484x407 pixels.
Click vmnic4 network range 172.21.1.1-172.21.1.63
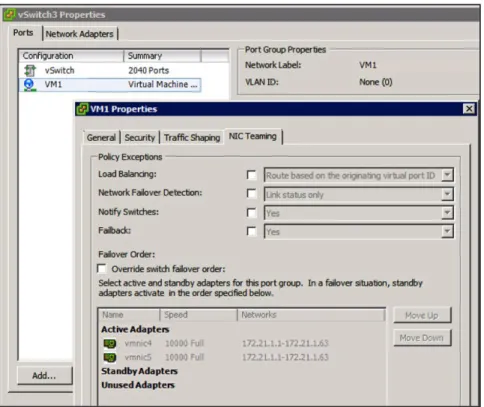pos(285,343)
